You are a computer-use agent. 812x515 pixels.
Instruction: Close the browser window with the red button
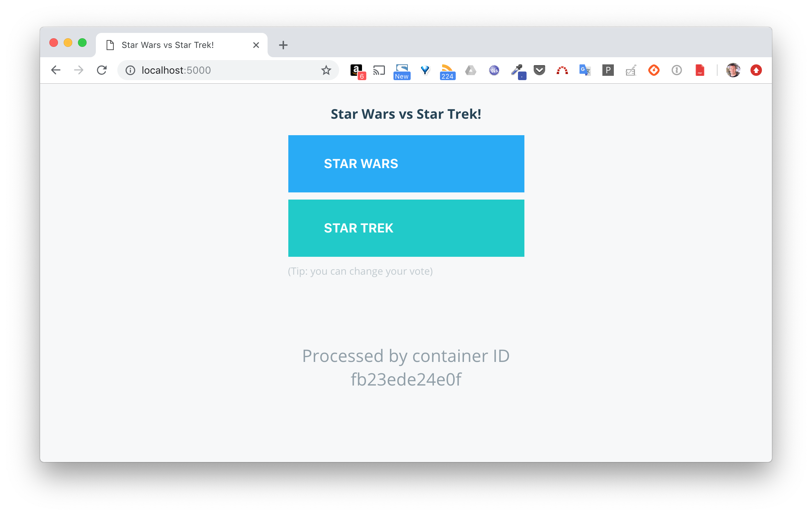[x=54, y=43]
